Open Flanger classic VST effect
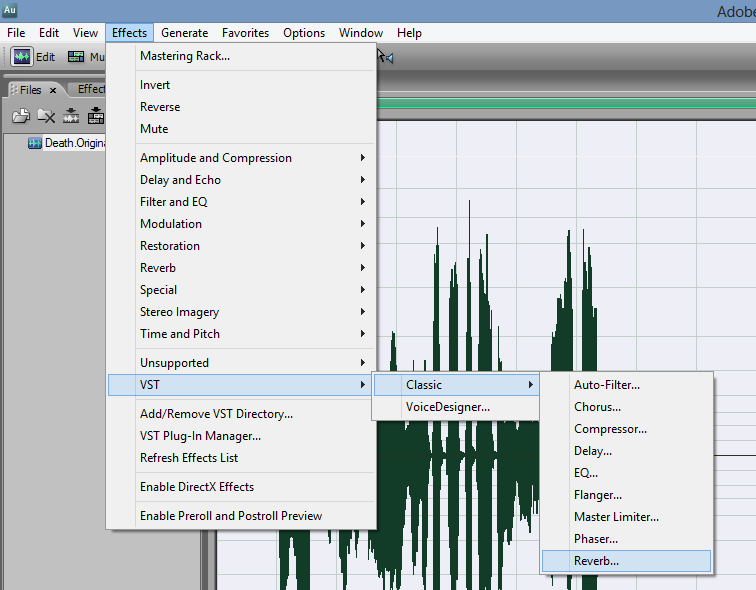756x590 pixels. pos(626,495)
